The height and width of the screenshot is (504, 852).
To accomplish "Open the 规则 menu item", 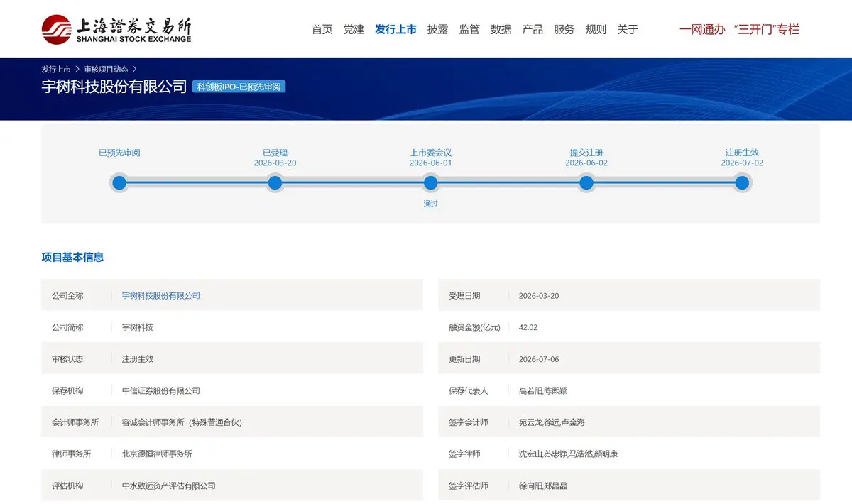I will click(596, 29).
